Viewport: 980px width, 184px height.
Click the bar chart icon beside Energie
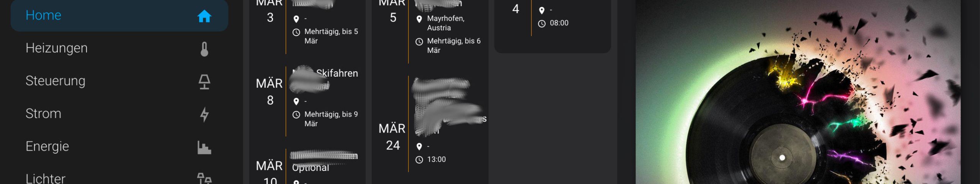point(204,147)
